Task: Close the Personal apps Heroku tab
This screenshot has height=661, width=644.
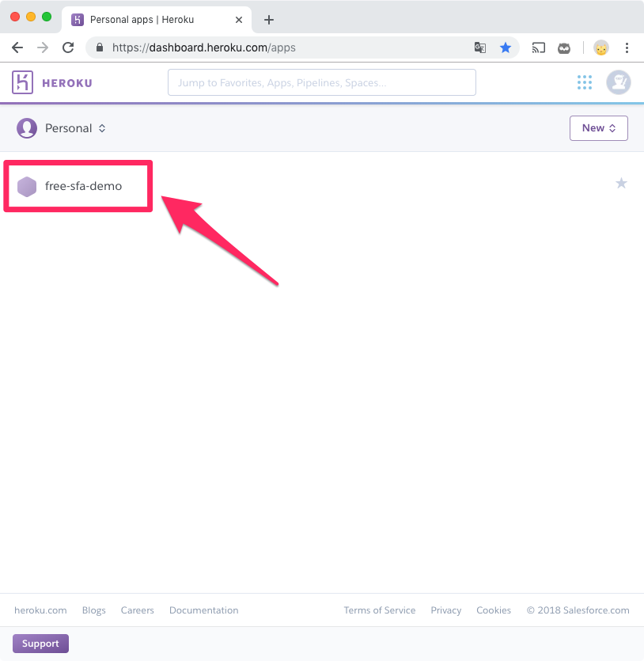Action: [x=239, y=20]
